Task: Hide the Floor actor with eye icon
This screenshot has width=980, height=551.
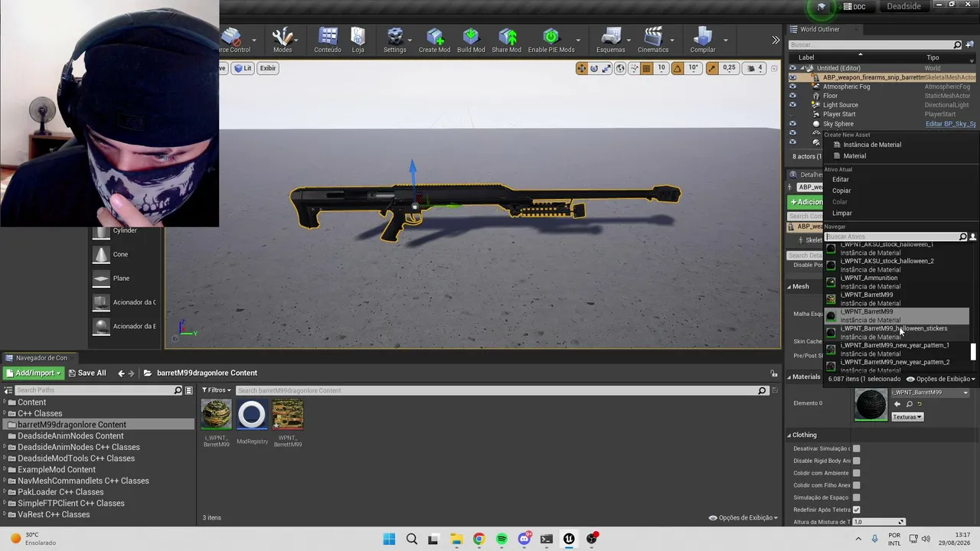Action: (792, 96)
